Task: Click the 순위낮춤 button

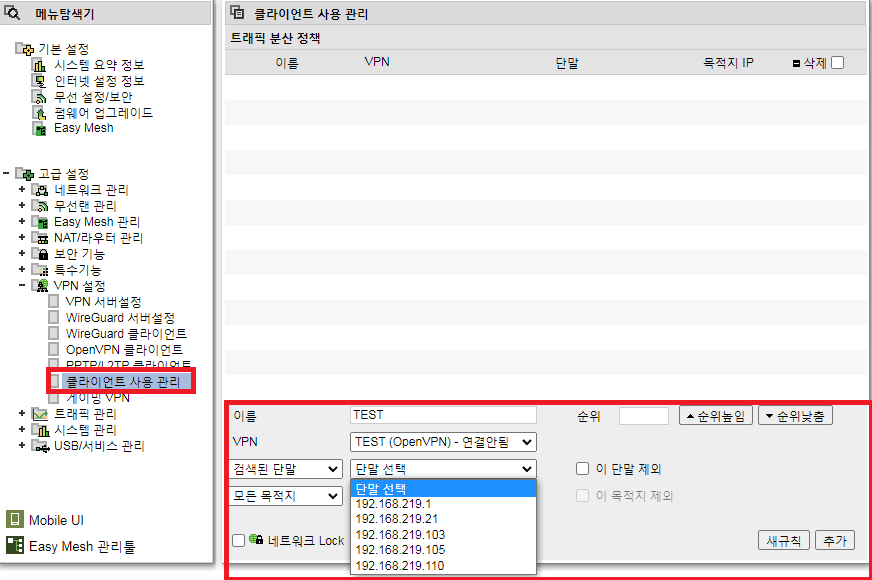Action: pos(795,416)
